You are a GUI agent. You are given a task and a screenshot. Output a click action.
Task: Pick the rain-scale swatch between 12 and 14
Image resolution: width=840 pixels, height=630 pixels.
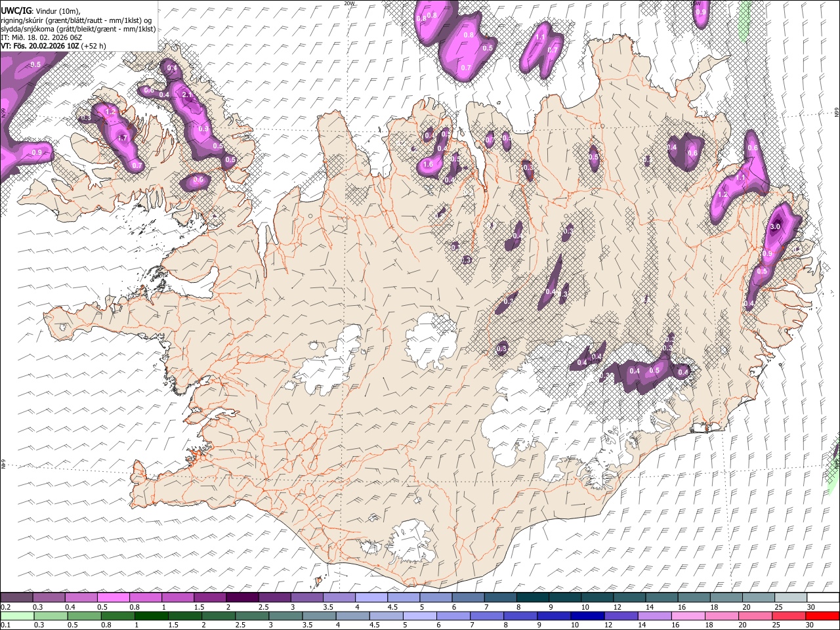pyautogui.click(x=621, y=616)
